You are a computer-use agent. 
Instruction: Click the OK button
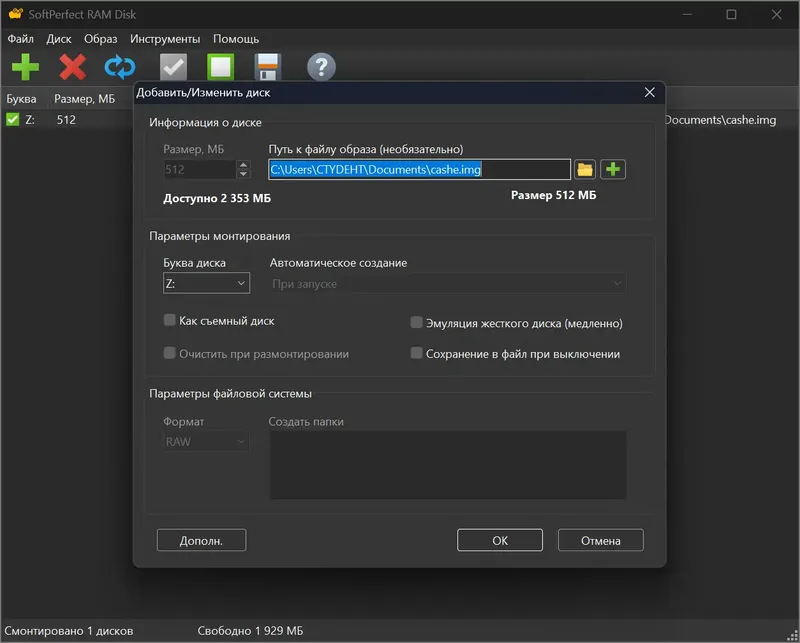tap(499, 540)
